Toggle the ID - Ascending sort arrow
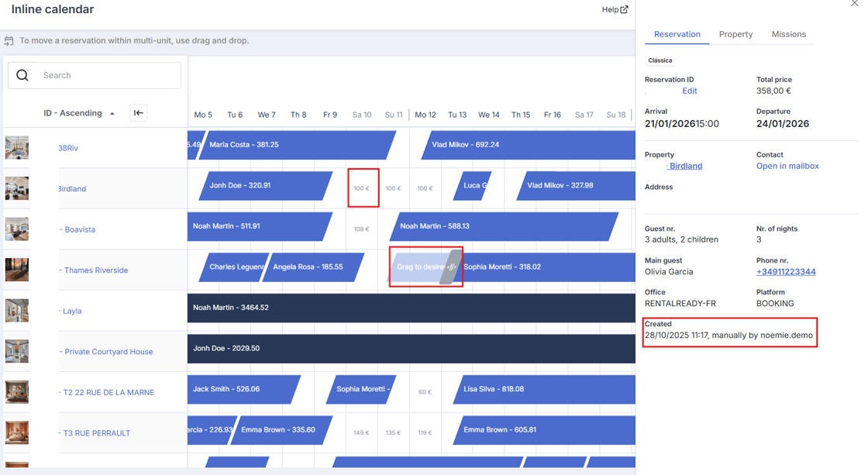This screenshot has width=868, height=475. point(112,113)
